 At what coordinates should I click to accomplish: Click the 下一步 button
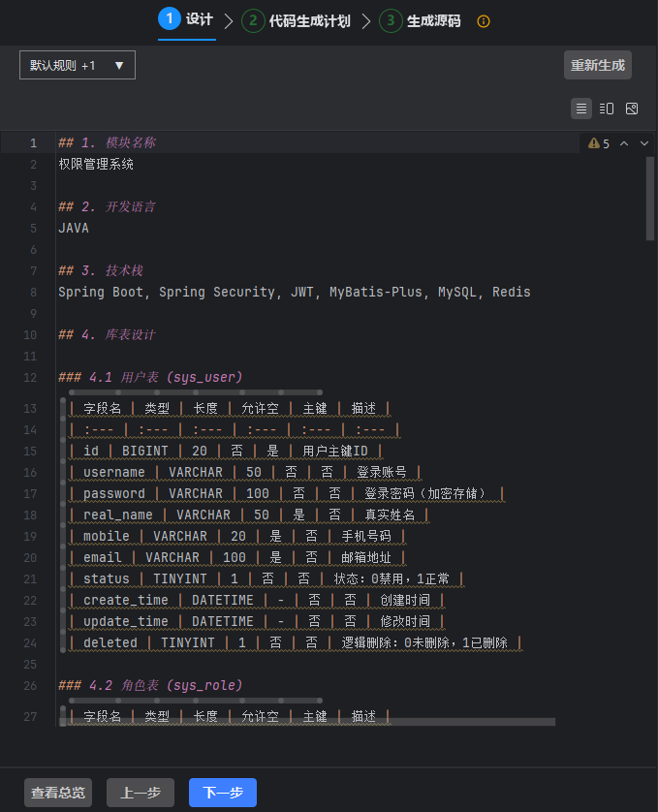(x=223, y=793)
